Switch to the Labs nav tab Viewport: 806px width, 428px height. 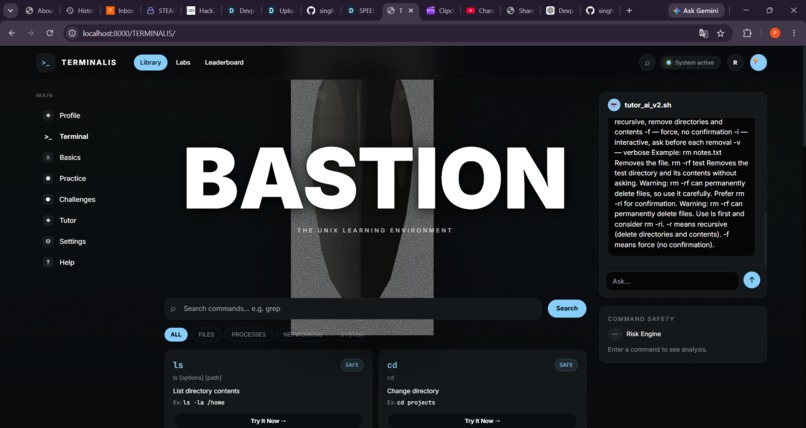[x=183, y=63]
